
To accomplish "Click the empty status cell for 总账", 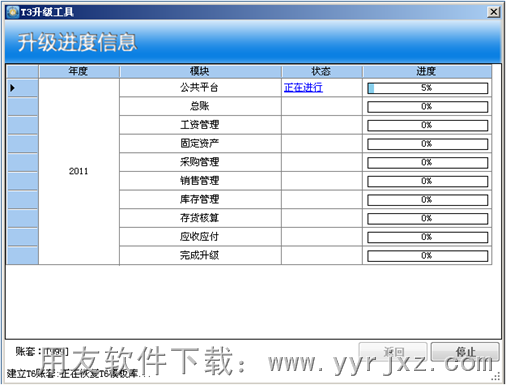I will tap(322, 107).
